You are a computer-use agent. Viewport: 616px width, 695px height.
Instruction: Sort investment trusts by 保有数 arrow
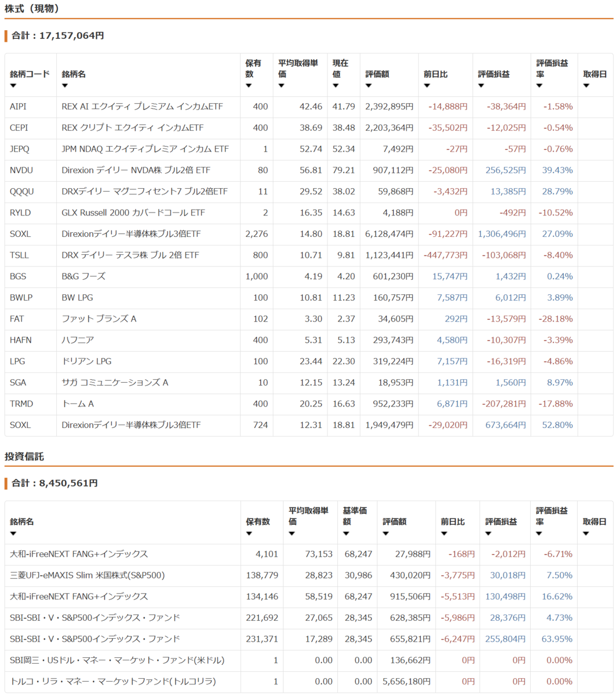pyautogui.click(x=249, y=534)
